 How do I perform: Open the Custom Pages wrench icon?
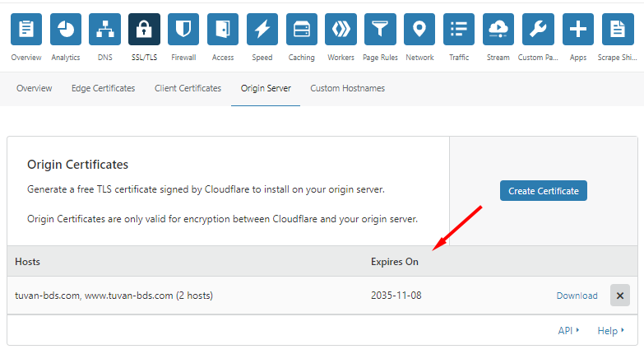(x=538, y=29)
